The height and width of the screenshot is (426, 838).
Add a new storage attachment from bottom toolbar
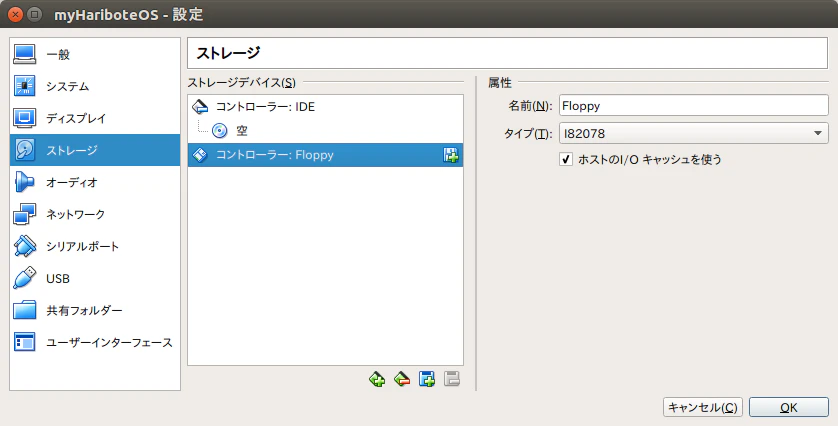[x=427, y=379]
